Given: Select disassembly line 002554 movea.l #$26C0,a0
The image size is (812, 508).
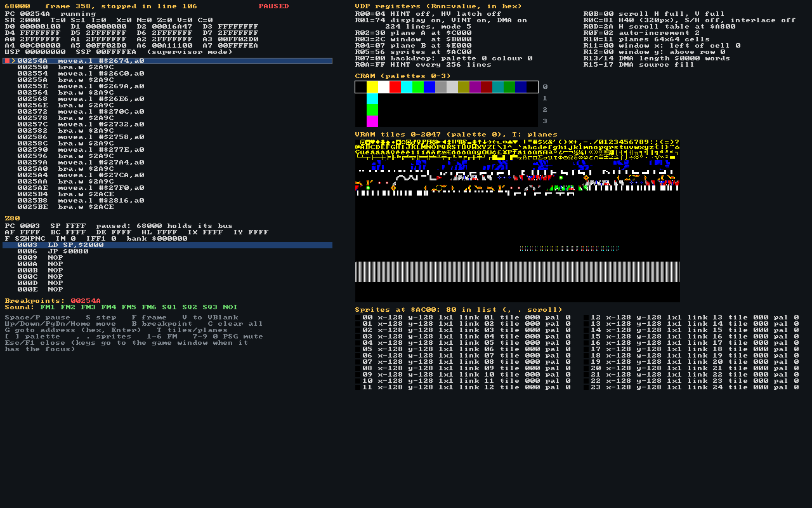Looking at the screenshot, I should pos(167,74).
